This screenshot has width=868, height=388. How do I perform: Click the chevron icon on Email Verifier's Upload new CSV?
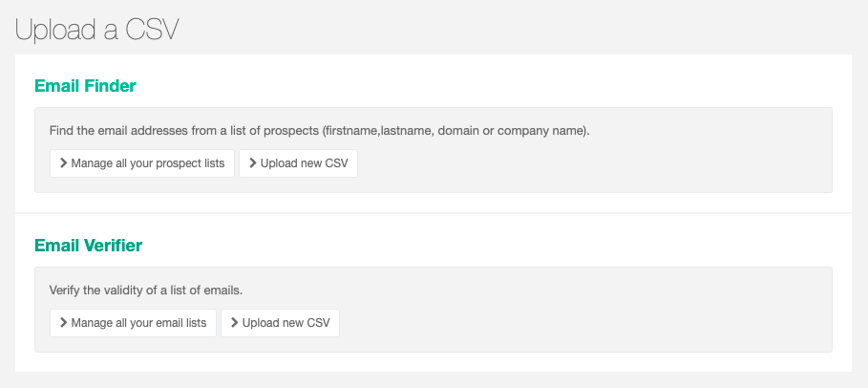[234, 323]
